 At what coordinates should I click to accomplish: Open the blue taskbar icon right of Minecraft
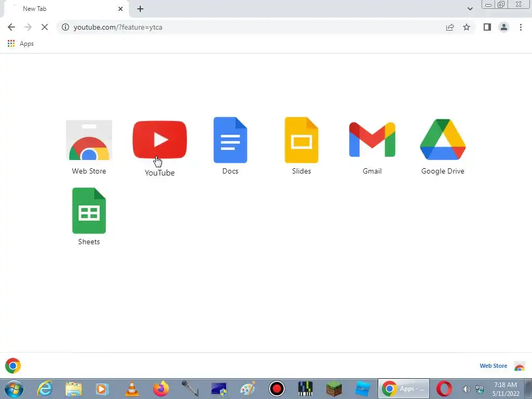click(363, 389)
